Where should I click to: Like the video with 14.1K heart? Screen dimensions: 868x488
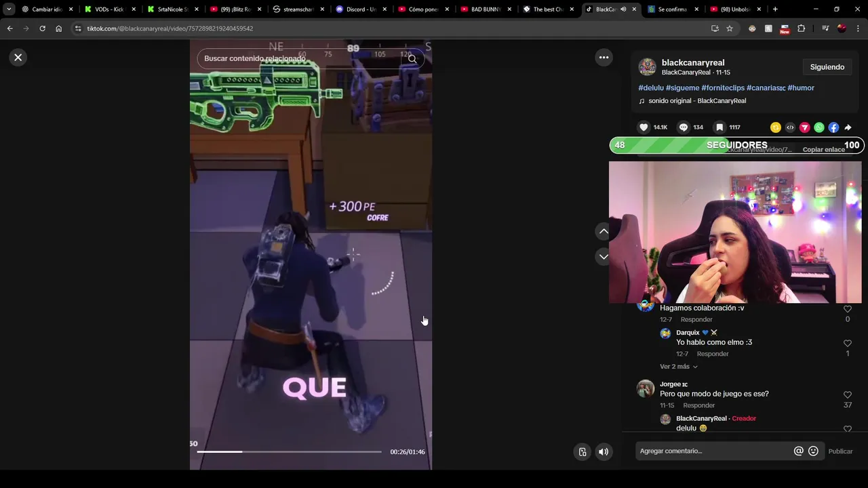(x=644, y=127)
